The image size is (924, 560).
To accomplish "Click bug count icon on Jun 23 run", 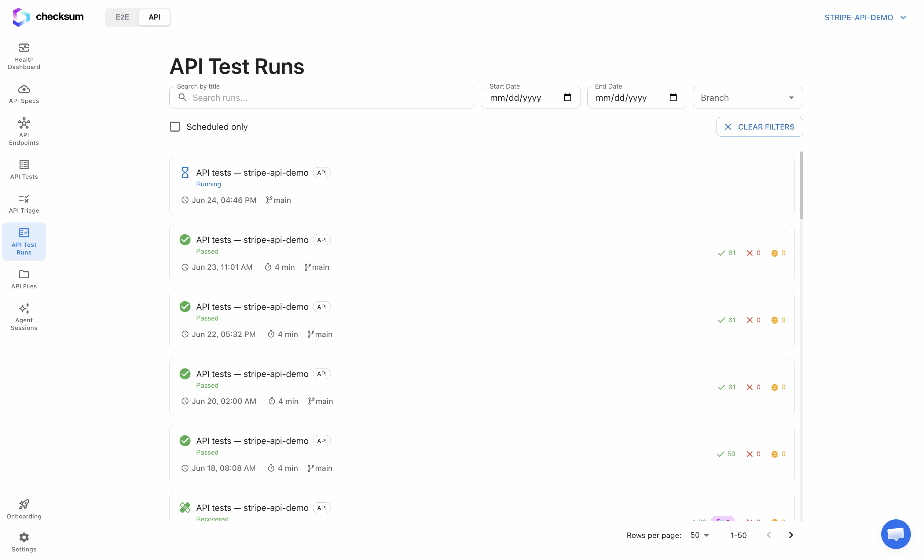I will (x=774, y=253).
